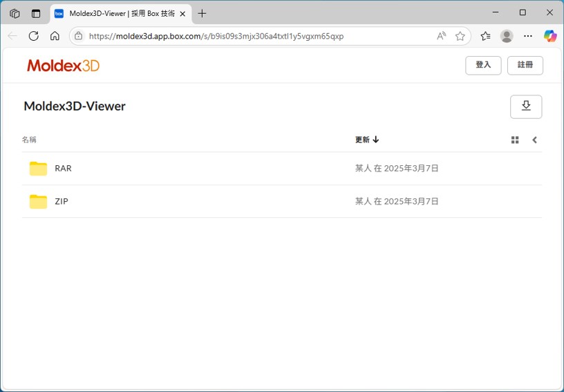
Task: Go to browser home page icon
Action: [x=55, y=36]
